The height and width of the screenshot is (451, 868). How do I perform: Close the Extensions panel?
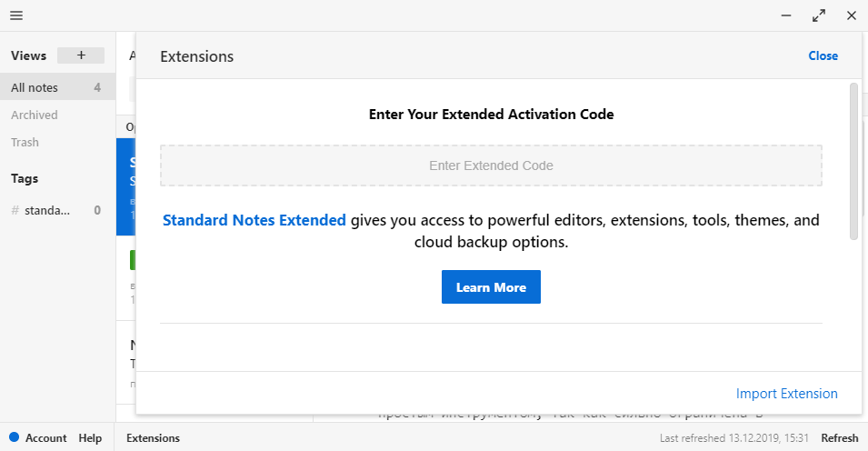point(823,56)
